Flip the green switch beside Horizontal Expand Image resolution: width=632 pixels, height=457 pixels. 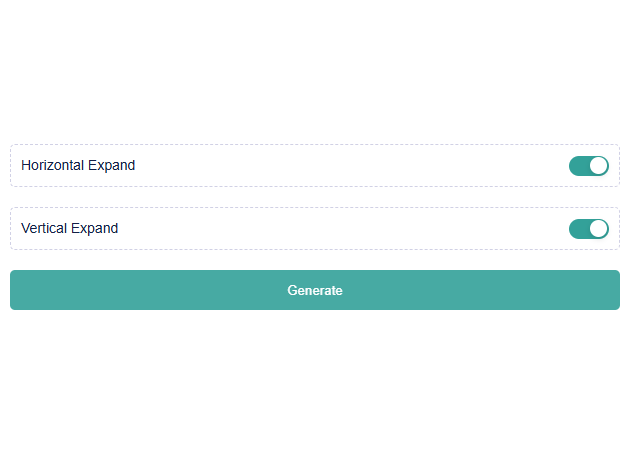[x=588, y=166]
